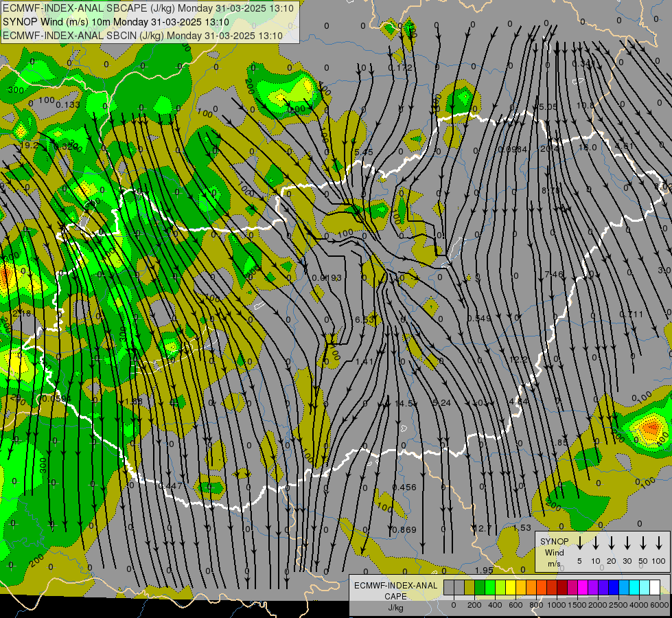Click the 0.172 value on the map
This screenshot has height=618, width=672.
point(400,68)
